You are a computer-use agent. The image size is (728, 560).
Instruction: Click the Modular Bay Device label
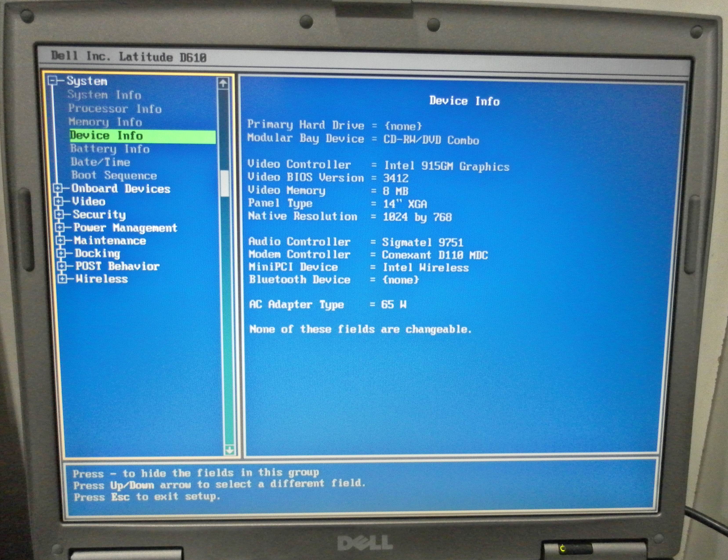click(306, 138)
